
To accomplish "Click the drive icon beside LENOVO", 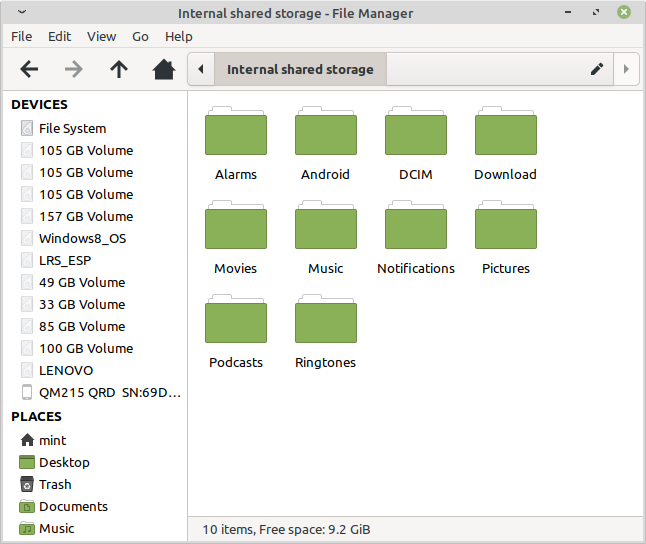I will [27, 370].
